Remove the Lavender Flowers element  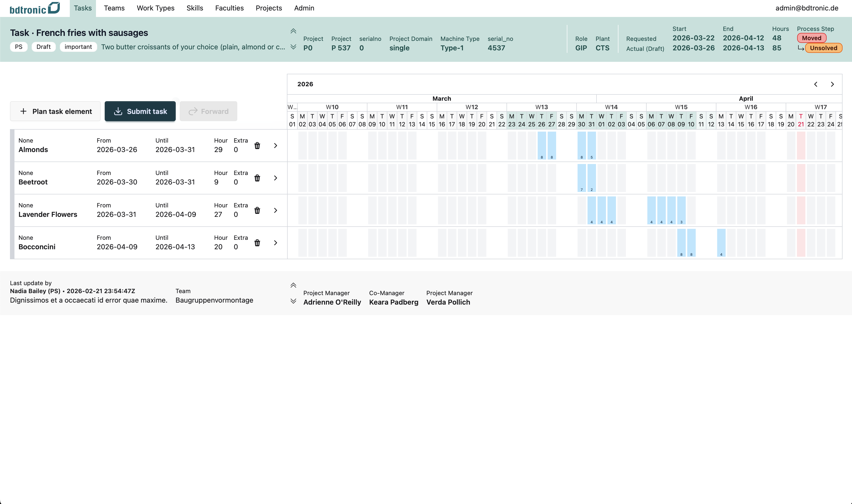click(257, 211)
